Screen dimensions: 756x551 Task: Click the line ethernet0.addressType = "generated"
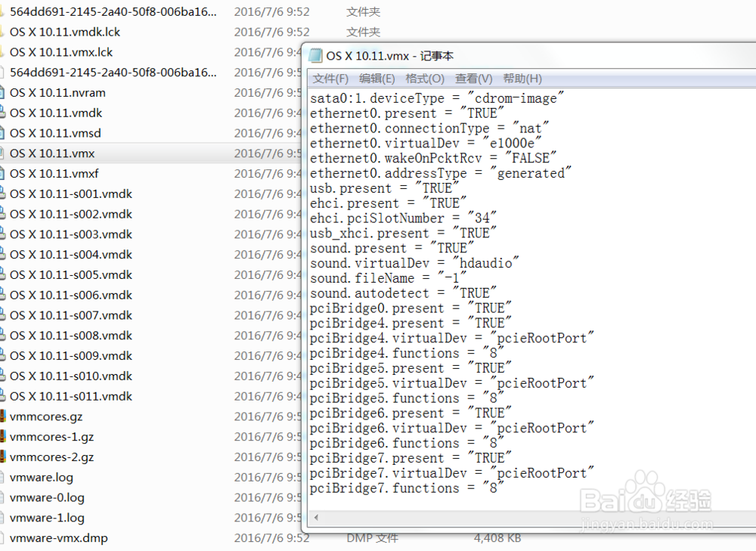click(x=441, y=173)
